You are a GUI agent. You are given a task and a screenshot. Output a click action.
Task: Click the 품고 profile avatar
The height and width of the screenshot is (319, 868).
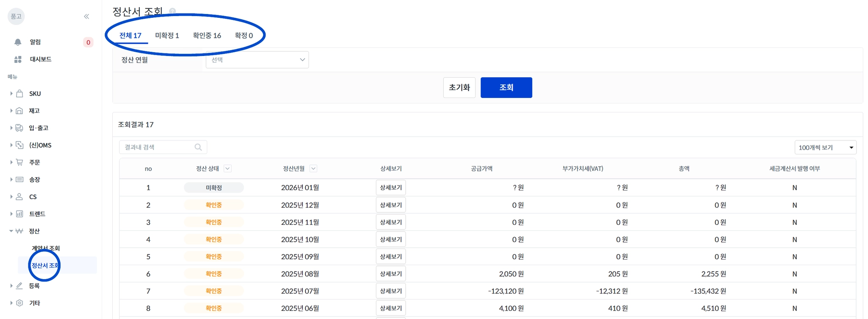click(16, 17)
